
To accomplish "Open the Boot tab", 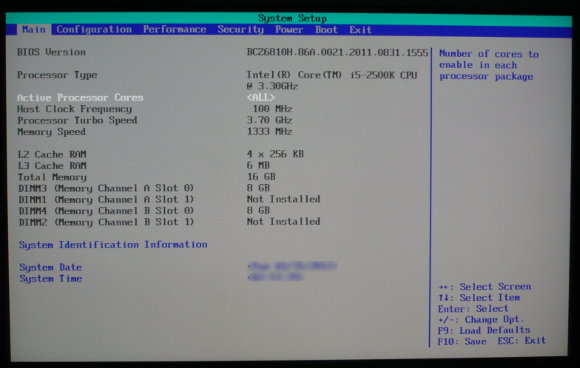I will [x=326, y=30].
